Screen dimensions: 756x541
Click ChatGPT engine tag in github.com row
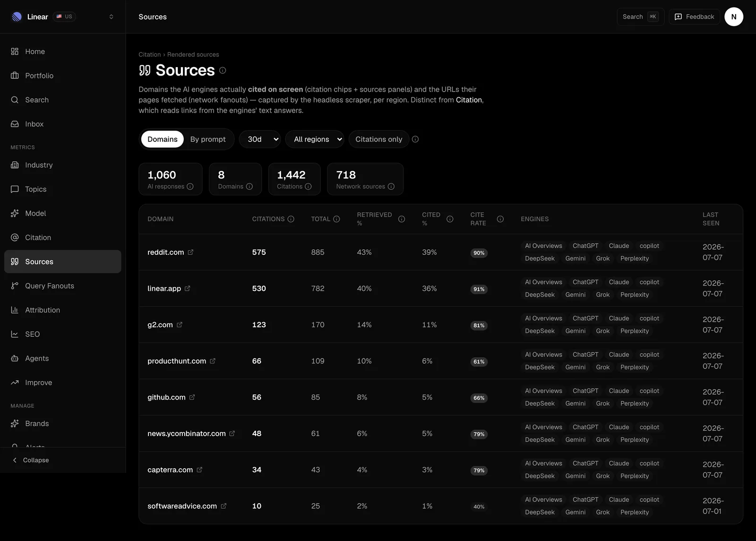click(x=585, y=391)
